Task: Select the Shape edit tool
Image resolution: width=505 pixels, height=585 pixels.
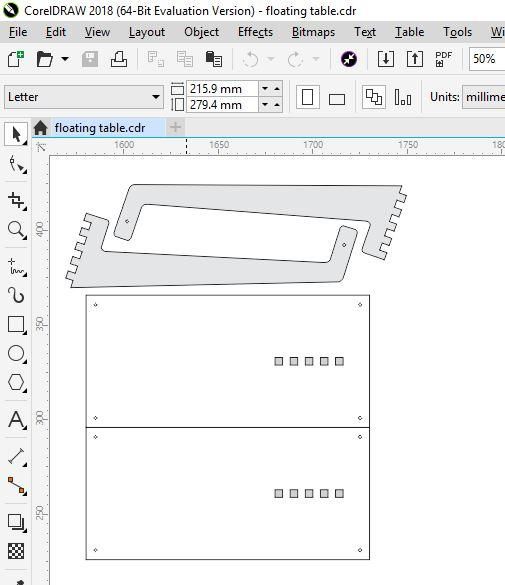Action: 16,164
